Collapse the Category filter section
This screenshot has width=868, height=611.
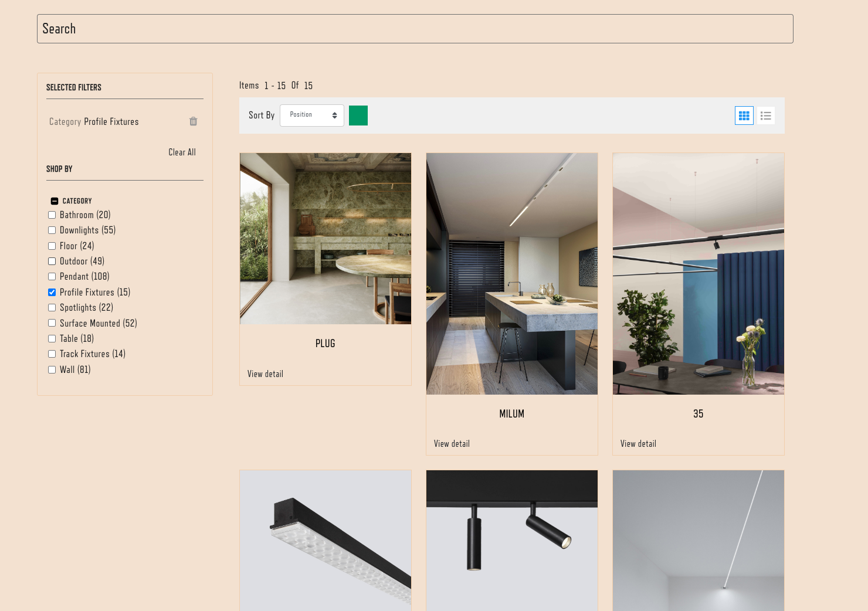pyautogui.click(x=55, y=201)
